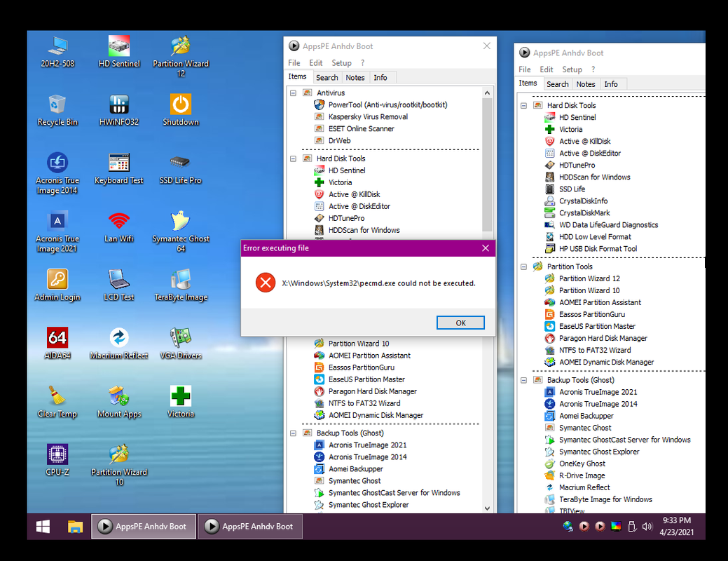Close the Error executing file dialog
The image size is (728, 561).
point(485,248)
